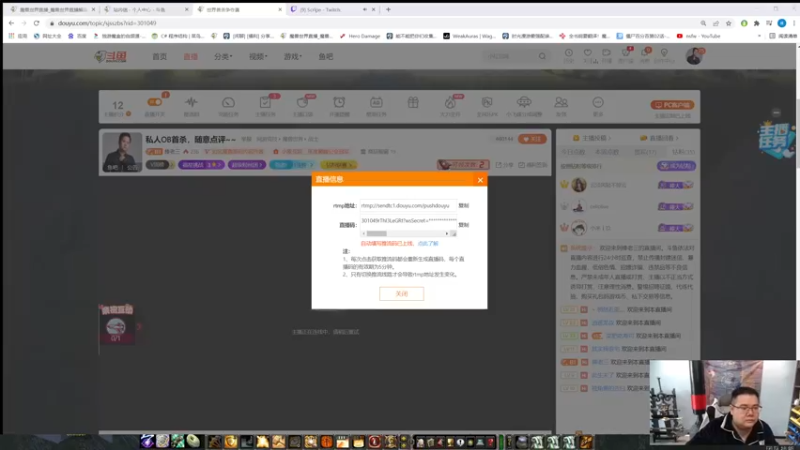800x450 pixels.
Task: Go to 首页 in Douyu navigation
Action: pyautogui.click(x=160, y=57)
